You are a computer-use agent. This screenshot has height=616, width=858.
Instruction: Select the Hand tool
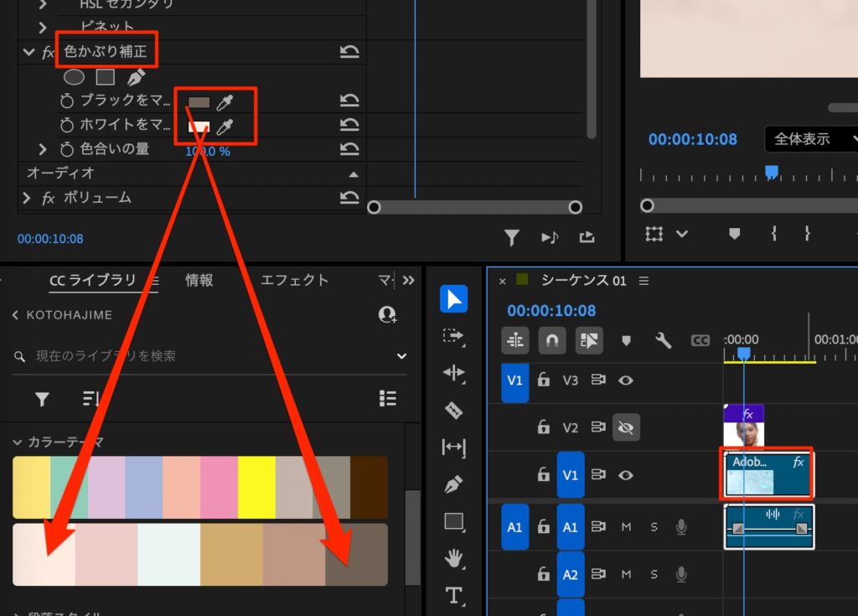453,558
